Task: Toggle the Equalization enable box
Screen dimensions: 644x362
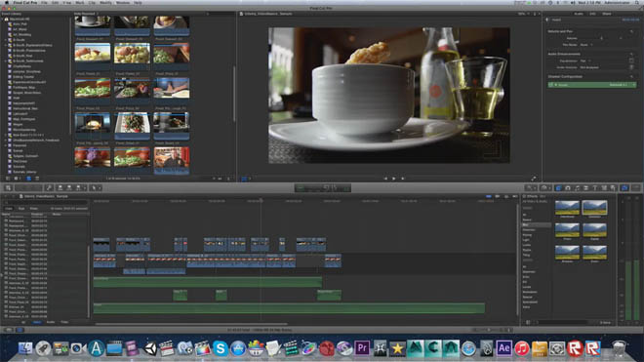Action: tap(631, 60)
